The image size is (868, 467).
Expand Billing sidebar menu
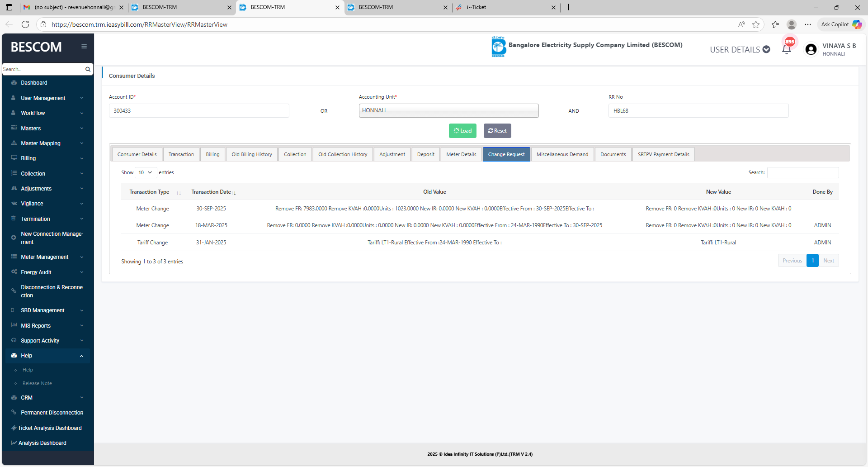pyautogui.click(x=47, y=158)
